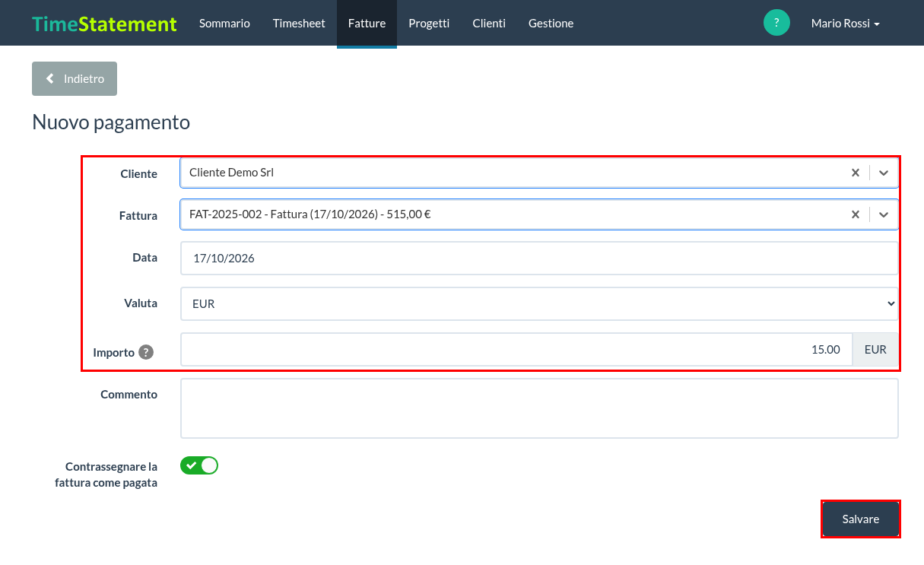
Task: Click the 'FAT-2025-002' invoice value
Action: click(x=310, y=214)
